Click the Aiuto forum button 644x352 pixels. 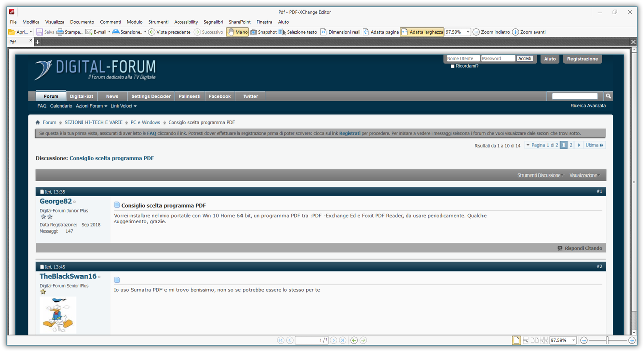[550, 59]
